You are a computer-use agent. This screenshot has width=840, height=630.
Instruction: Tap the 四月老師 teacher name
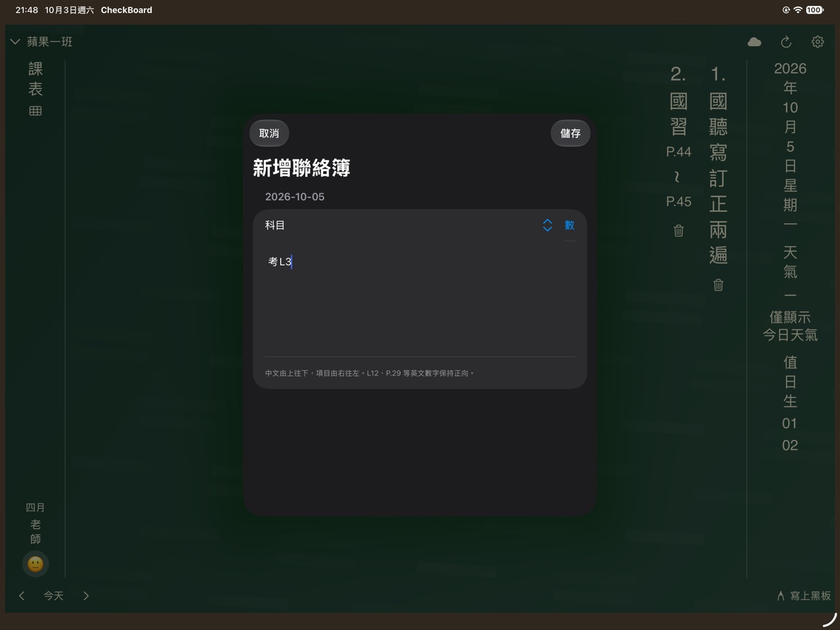pyautogui.click(x=36, y=523)
